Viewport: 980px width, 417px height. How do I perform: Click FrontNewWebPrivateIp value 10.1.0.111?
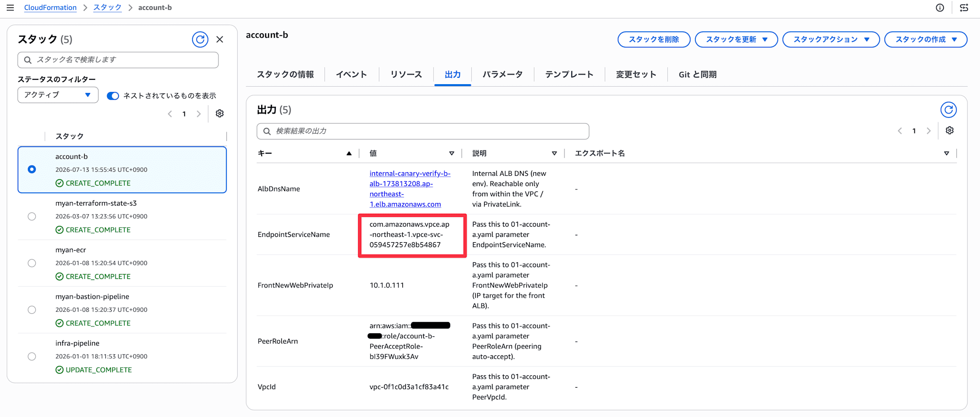tap(387, 285)
